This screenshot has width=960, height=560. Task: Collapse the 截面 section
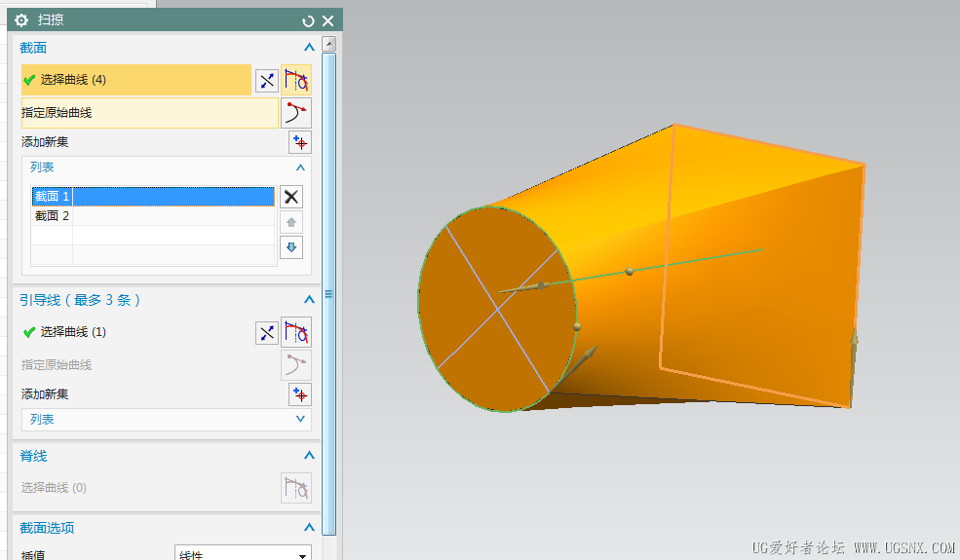(309, 48)
